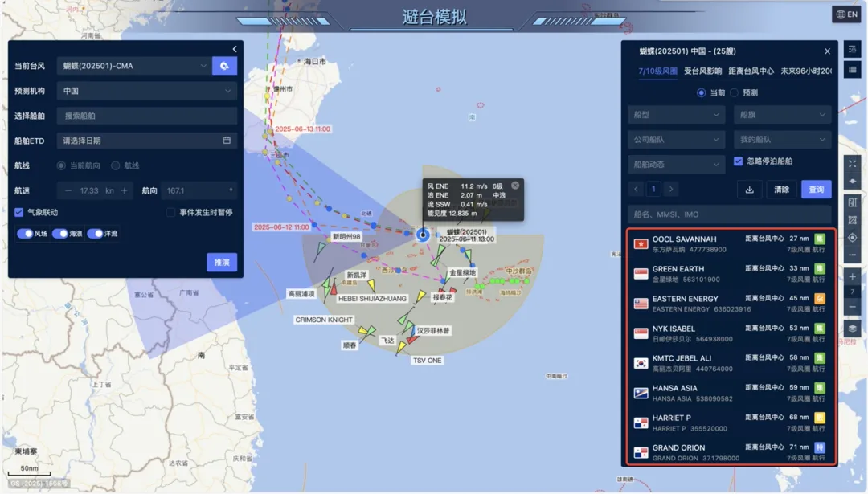Uncheck 忽略停泊船舶 checkbox
868x494 pixels.
(x=738, y=161)
